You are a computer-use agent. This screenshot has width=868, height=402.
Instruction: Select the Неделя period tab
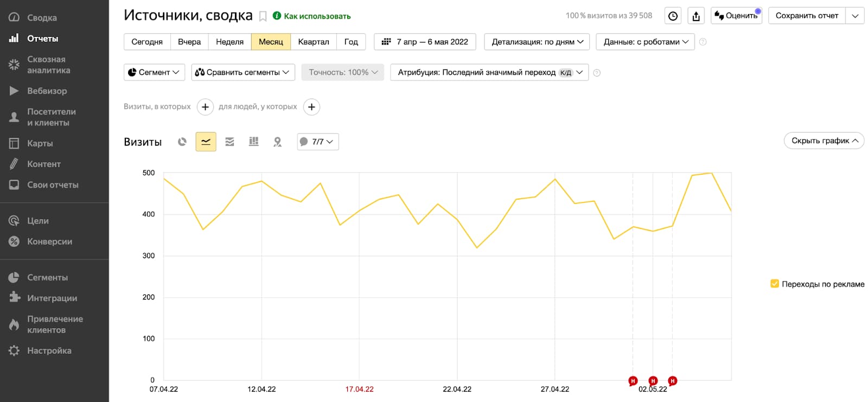point(229,42)
